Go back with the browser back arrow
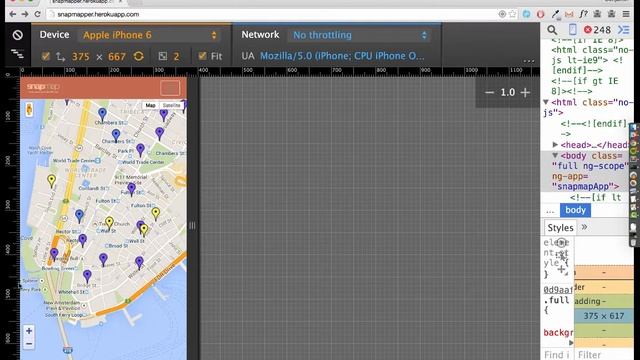The height and width of the screenshot is (360, 640). tap(13, 14)
